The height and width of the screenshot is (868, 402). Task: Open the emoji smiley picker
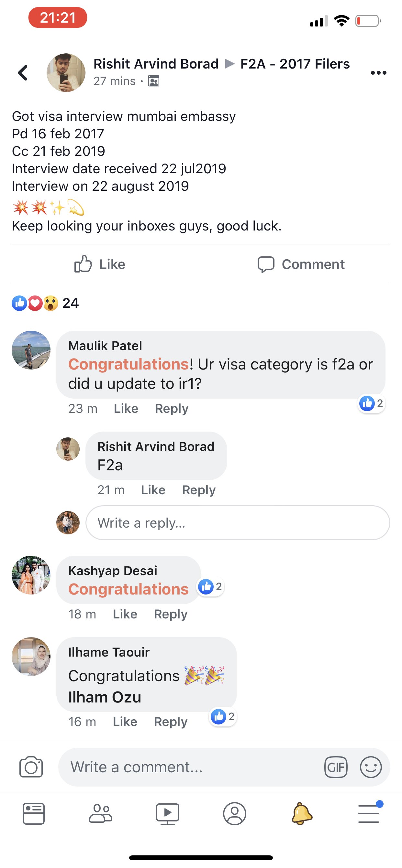coord(371,767)
